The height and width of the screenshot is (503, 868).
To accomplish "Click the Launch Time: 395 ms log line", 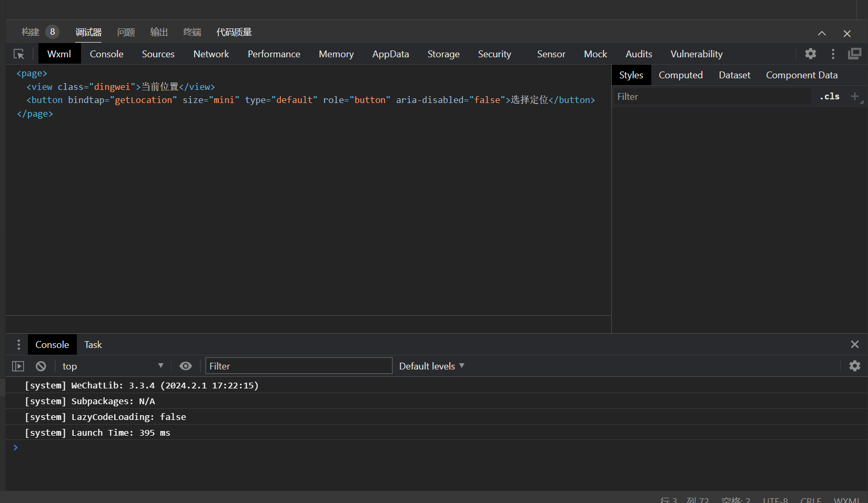I will click(98, 433).
